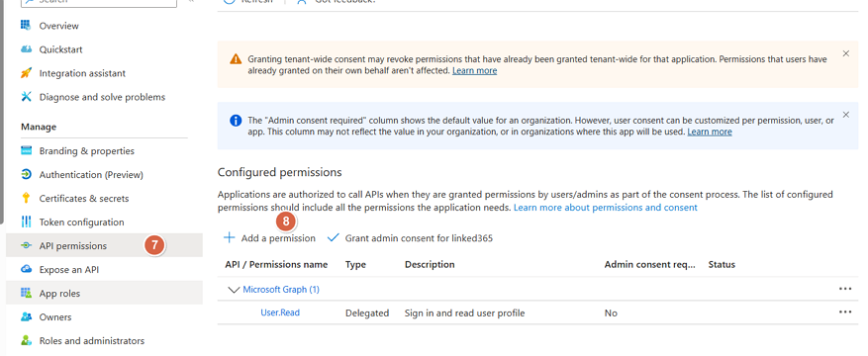The image size is (868, 356).
Task: Click the info icon in the blue banner
Action: coord(236,121)
